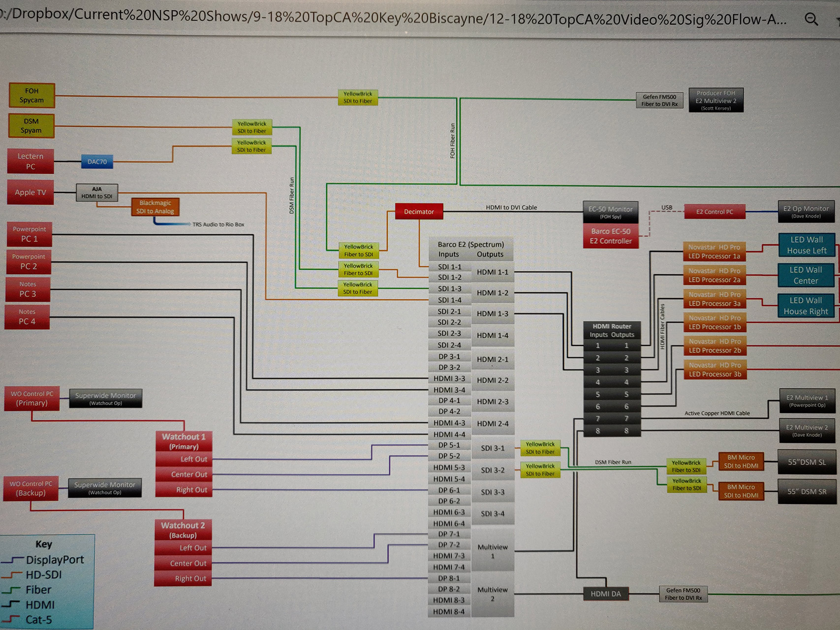This screenshot has height=630, width=840.
Task: Click Watchout 2 Right Out row
Action: coord(183,578)
